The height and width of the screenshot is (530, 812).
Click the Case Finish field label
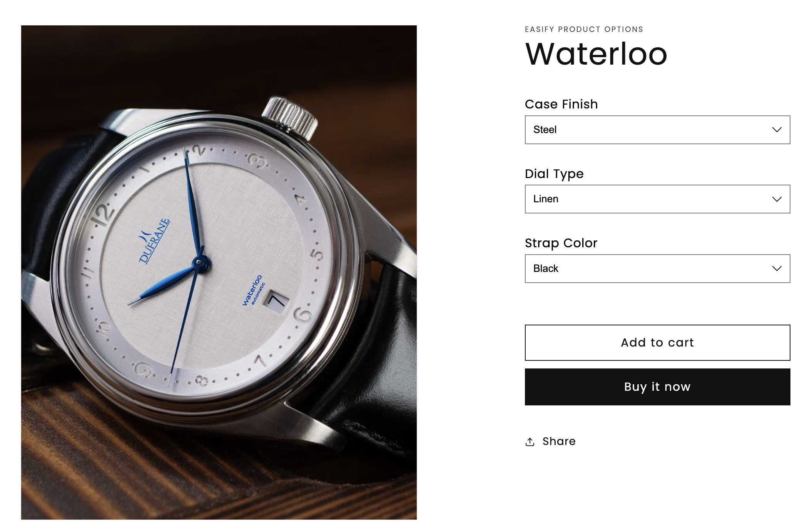point(561,104)
